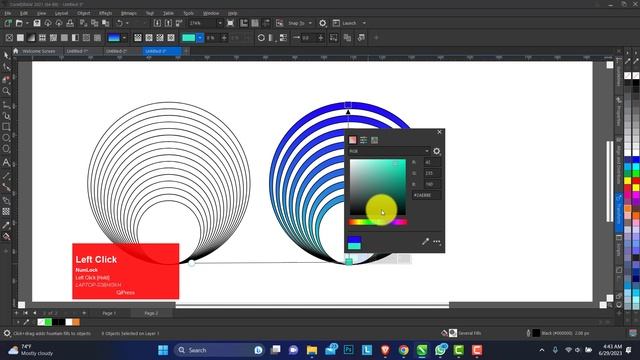Expand the Open file dropdown arrow
The image size is (640, 360).
click(x=27, y=23)
